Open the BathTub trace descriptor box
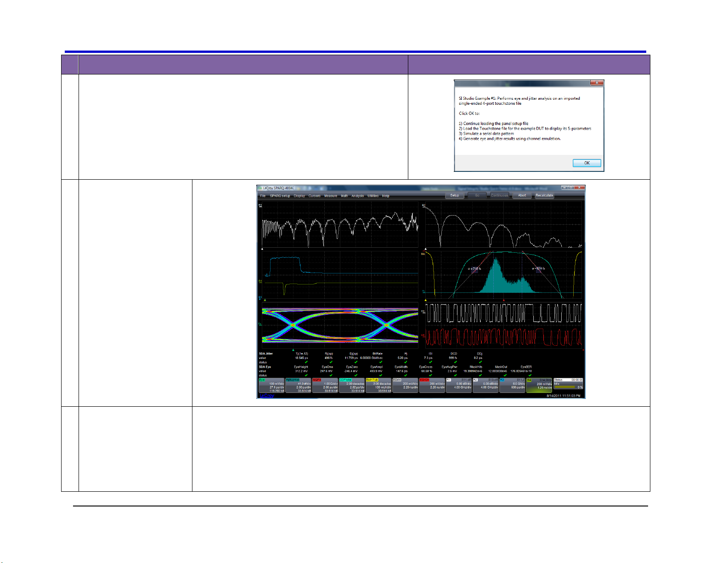 pos(378,386)
